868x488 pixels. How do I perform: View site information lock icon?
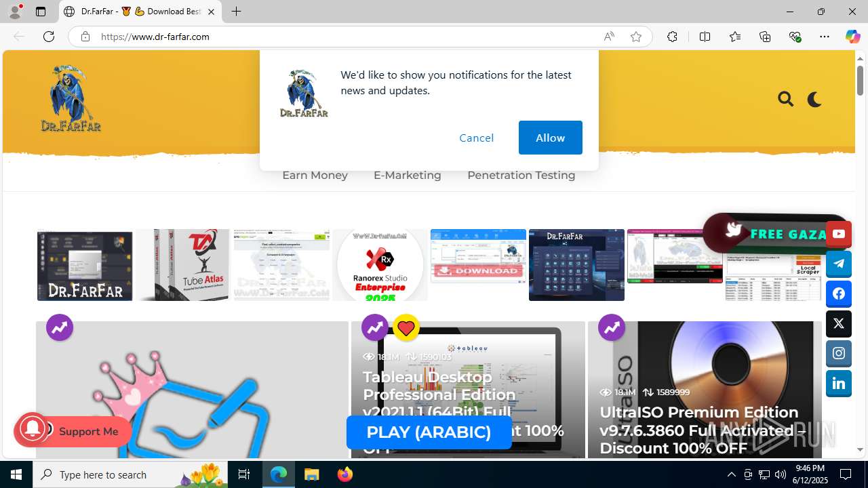pos(85,37)
